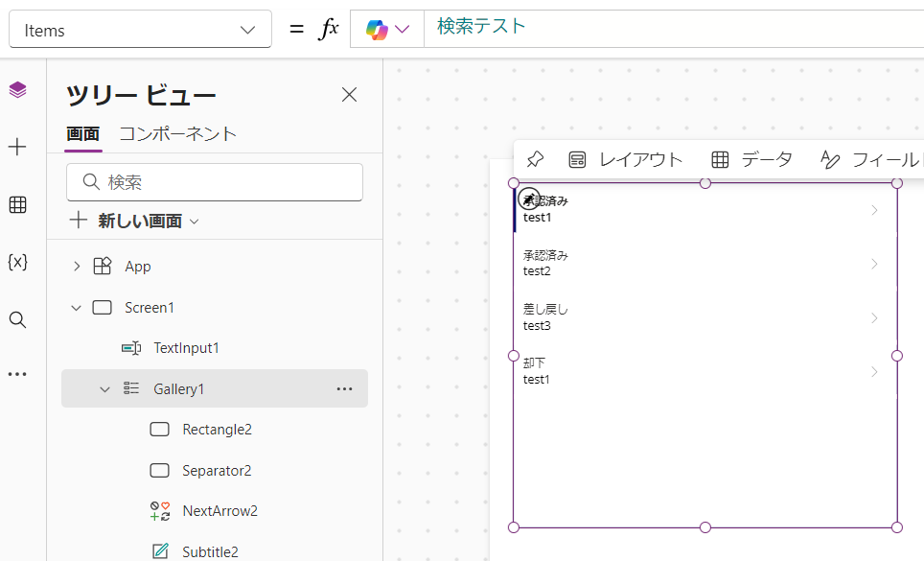Select NextArrow2 in tree view

pyautogui.click(x=219, y=511)
